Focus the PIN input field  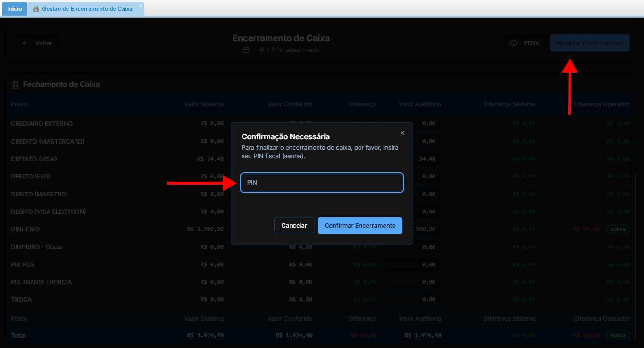pyautogui.click(x=322, y=183)
